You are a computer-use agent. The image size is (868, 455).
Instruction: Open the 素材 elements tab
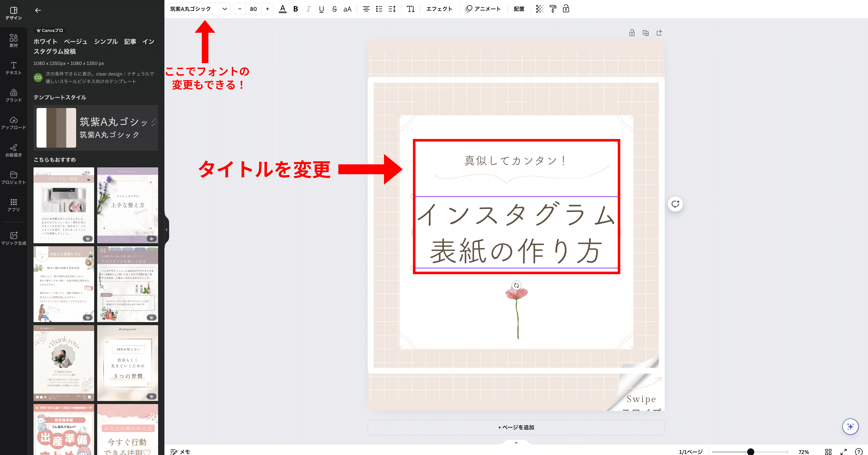[x=13, y=41]
